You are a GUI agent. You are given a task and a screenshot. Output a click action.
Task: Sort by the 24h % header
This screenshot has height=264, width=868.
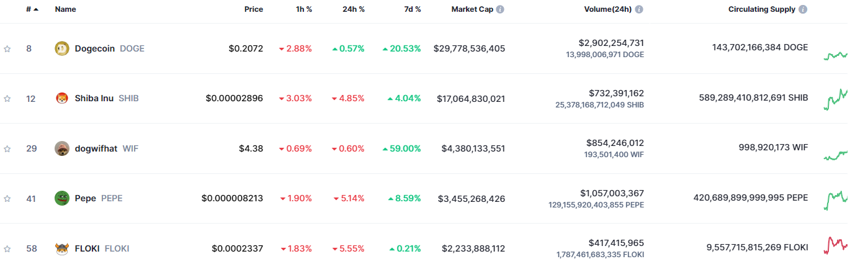[353, 10]
